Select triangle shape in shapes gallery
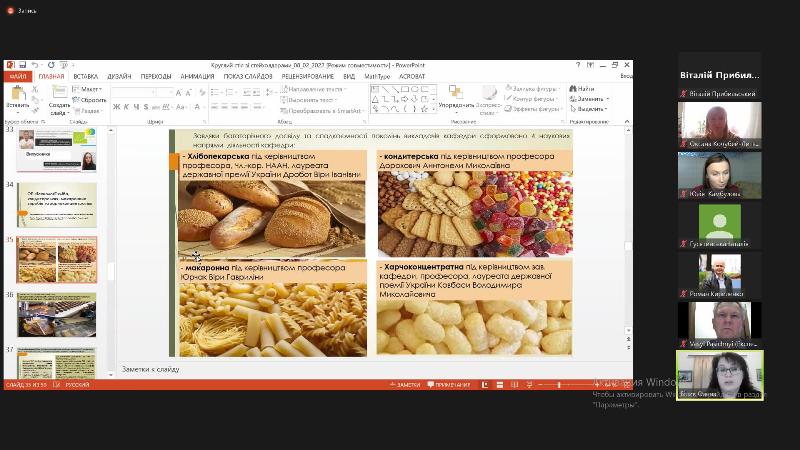 tap(376, 99)
